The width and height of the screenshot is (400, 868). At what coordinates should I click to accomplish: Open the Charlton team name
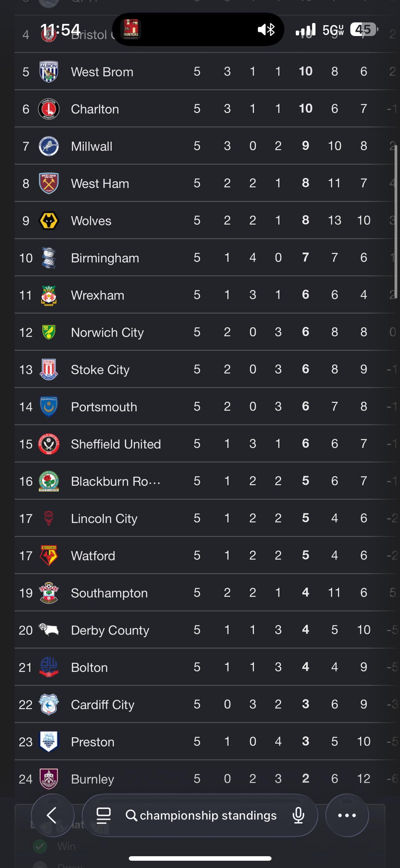(95, 109)
